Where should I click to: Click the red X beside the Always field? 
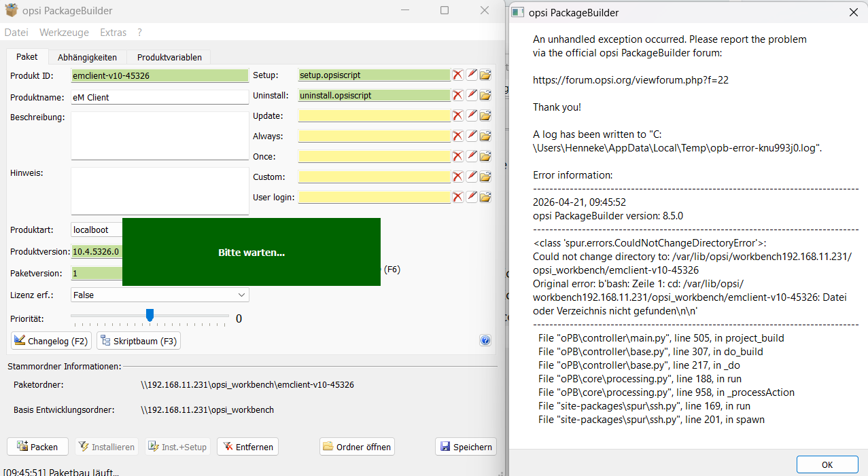click(458, 136)
